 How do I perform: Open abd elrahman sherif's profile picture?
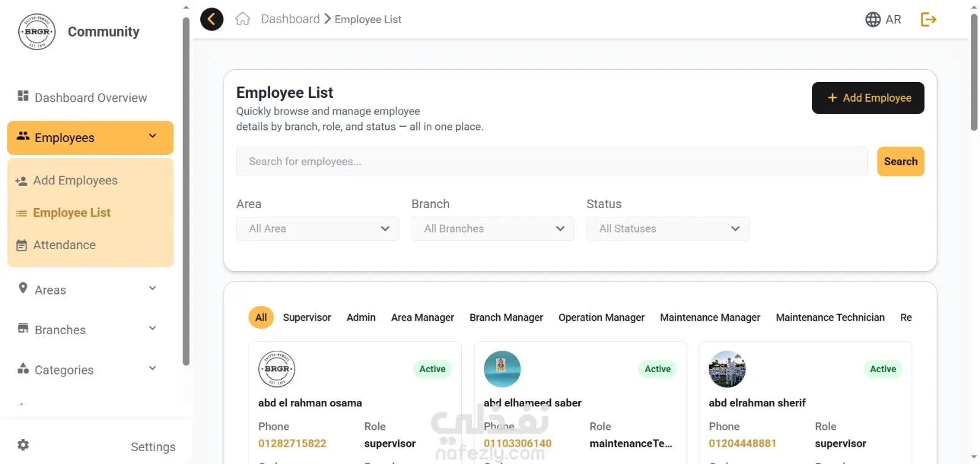pos(727,369)
